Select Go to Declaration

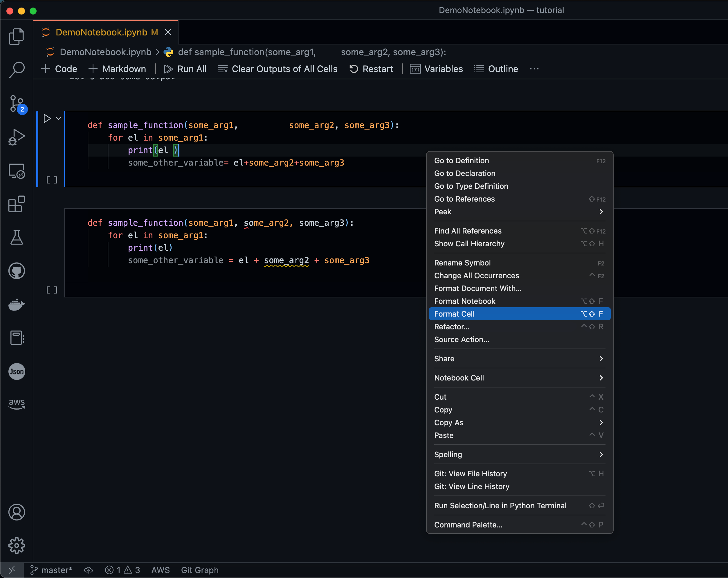pos(520,173)
